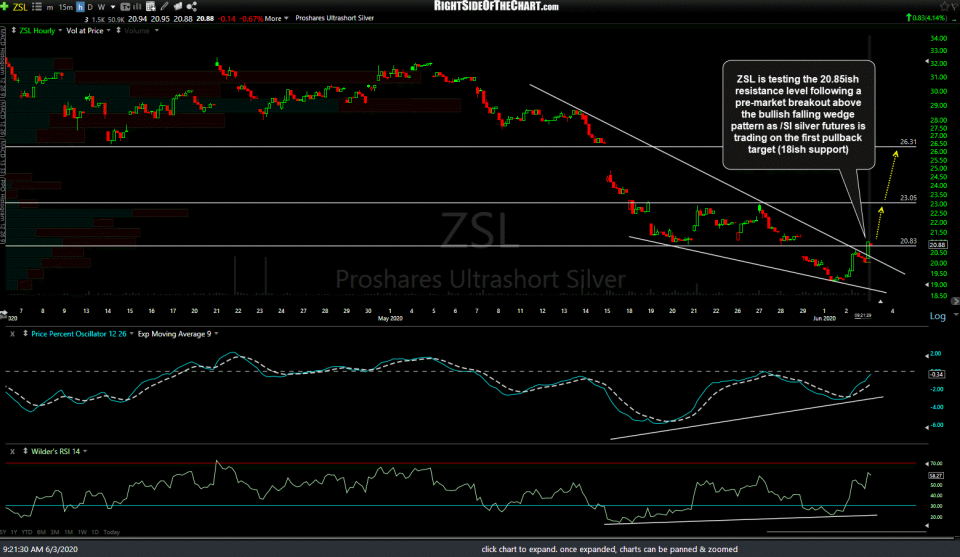Screen dimensions: 960x557
Task: Click the May 2020 date axis label
Action: (390, 319)
